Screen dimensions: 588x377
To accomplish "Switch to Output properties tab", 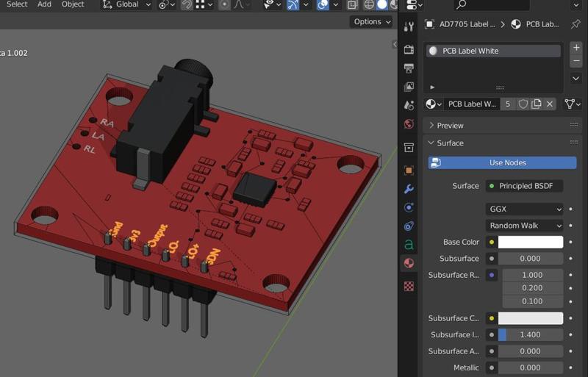I will point(409,68).
